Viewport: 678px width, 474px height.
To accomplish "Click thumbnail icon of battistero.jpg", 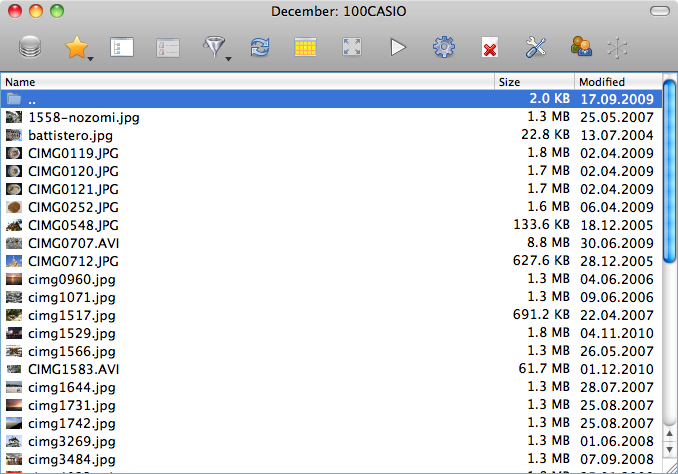I will [14, 135].
